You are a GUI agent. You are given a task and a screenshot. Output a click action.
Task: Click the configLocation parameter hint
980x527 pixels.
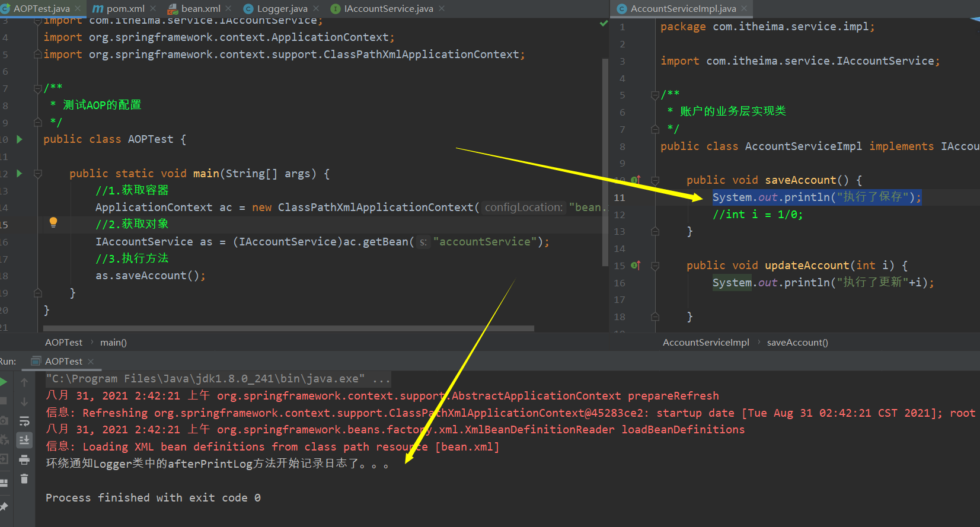pos(524,207)
